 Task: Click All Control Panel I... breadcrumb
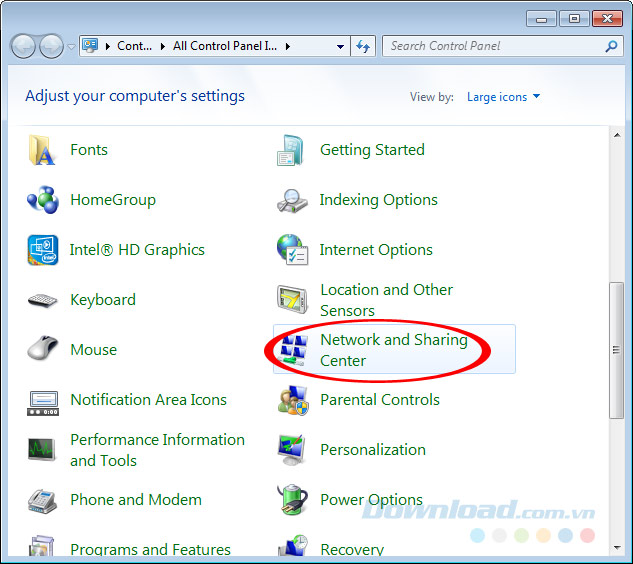pyautogui.click(x=225, y=46)
